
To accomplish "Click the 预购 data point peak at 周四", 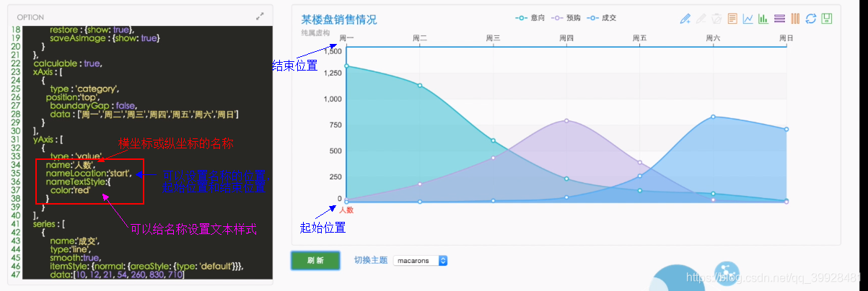I will (x=566, y=120).
